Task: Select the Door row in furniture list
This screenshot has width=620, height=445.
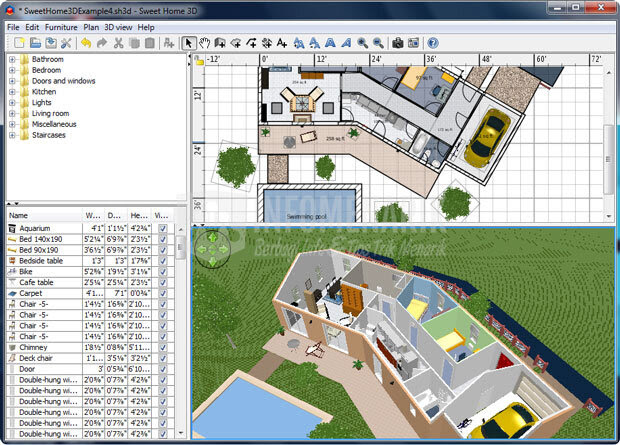Action: pyautogui.click(x=91, y=369)
